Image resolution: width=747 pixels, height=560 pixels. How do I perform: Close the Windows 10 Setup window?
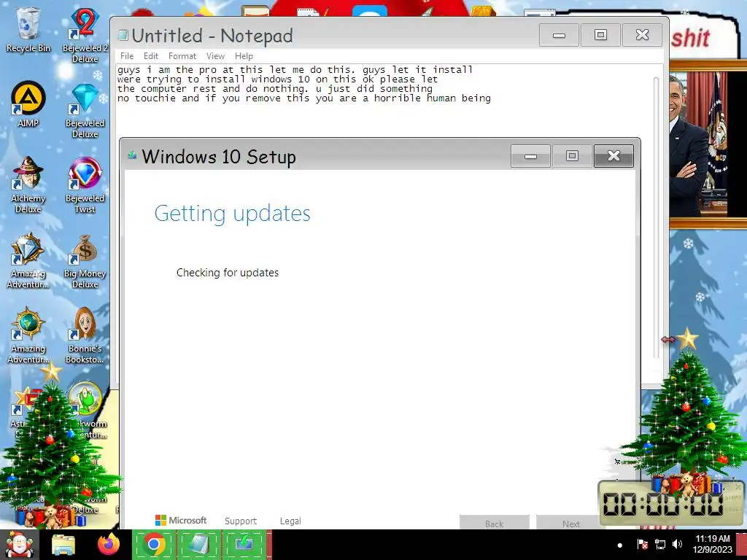tap(614, 156)
